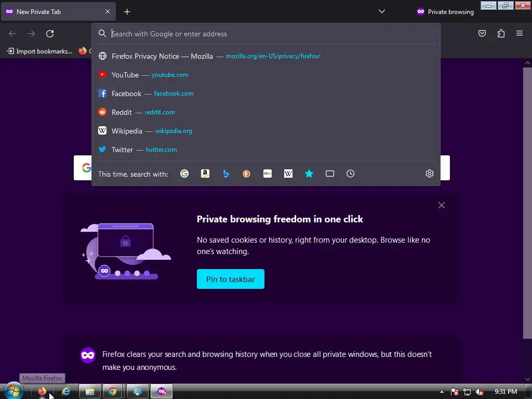Image resolution: width=532 pixels, height=399 pixels.
Task: Click the back navigation arrow
Action: pos(12,34)
